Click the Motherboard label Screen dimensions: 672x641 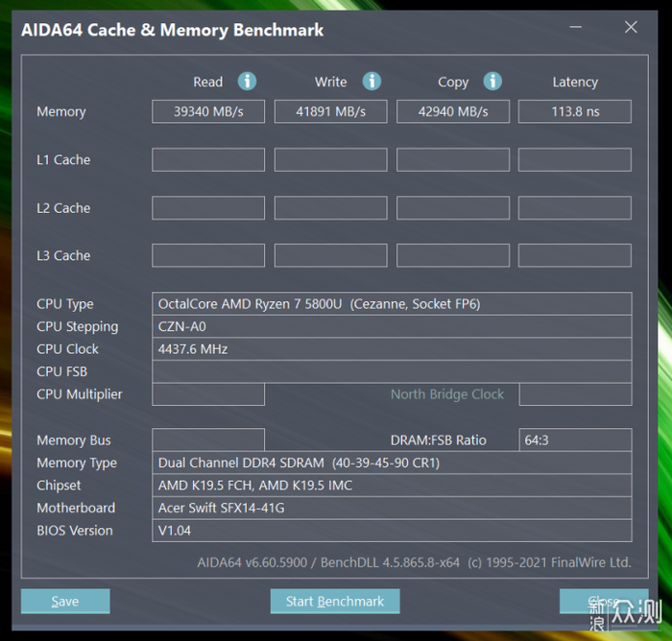pyautogui.click(x=76, y=508)
